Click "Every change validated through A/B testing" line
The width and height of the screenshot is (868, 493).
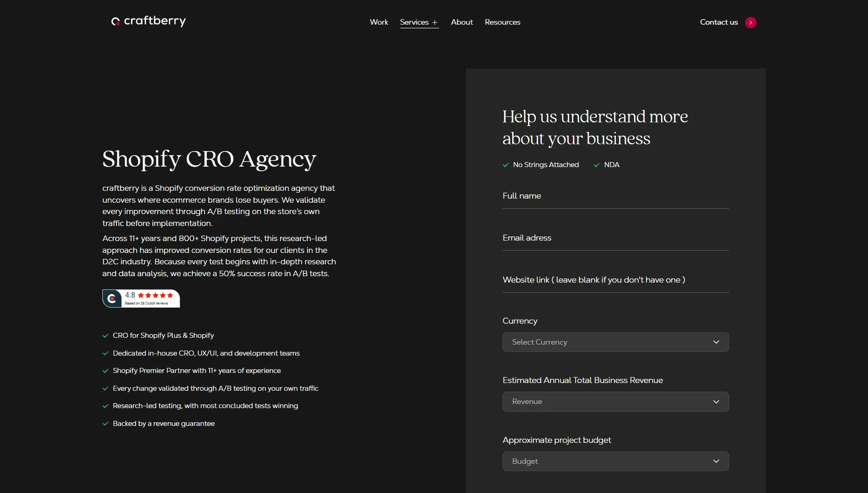(x=215, y=388)
